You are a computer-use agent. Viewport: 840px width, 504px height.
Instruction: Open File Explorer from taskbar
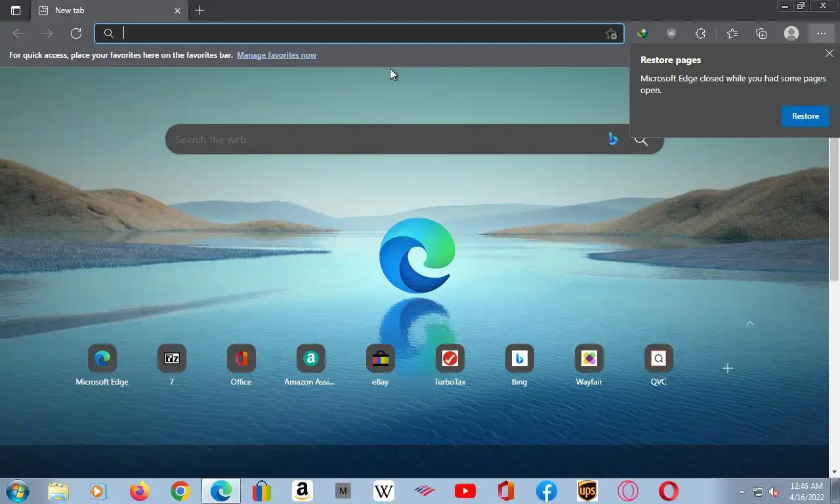58,491
